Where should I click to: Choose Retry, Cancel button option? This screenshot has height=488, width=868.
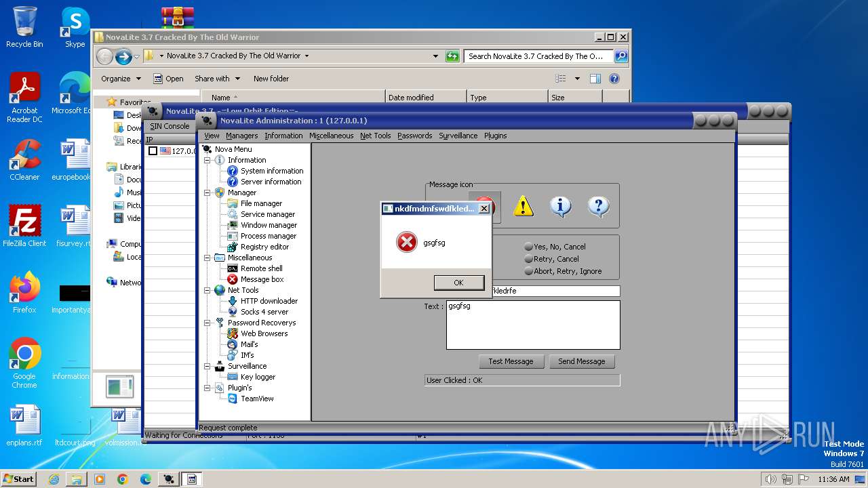[551, 259]
